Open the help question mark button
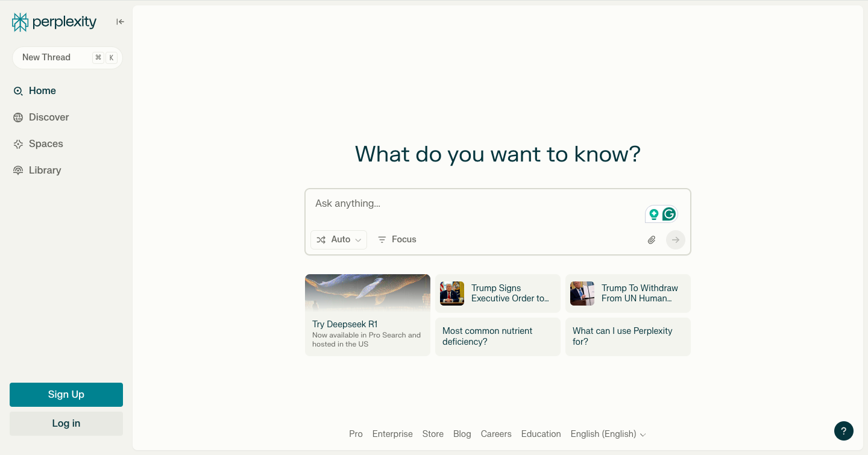Viewport: 868px width, 455px height. pos(843,431)
